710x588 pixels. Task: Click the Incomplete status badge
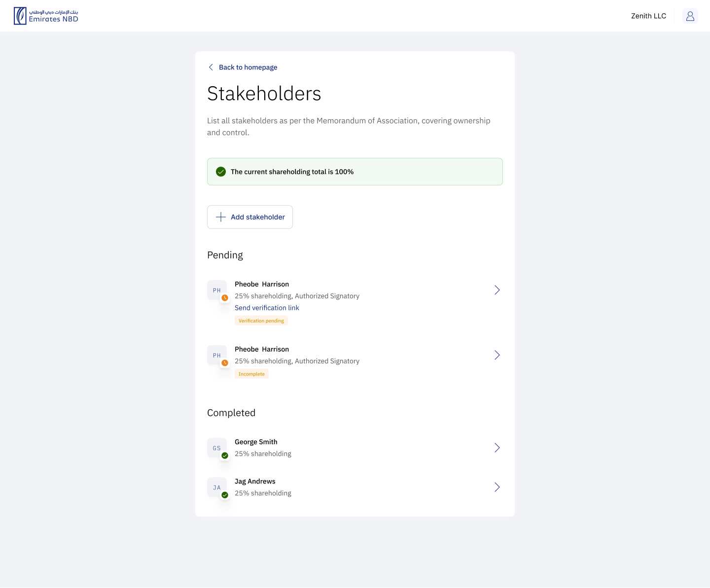click(x=251, y=374)
